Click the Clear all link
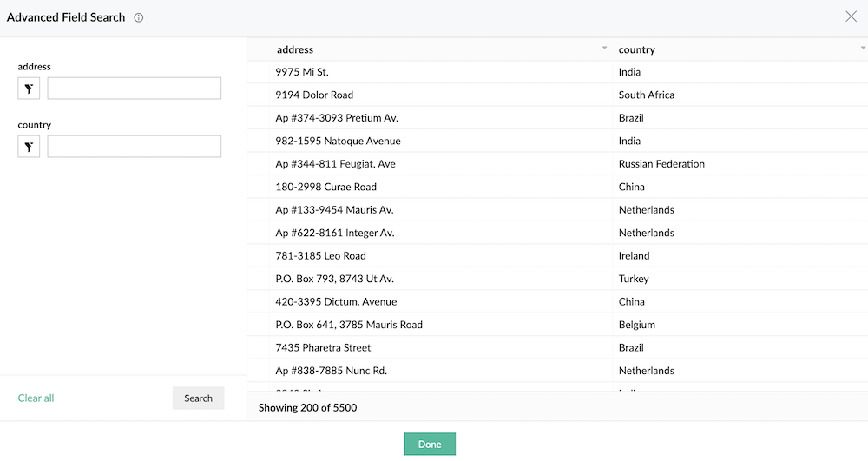 point(36,398)
